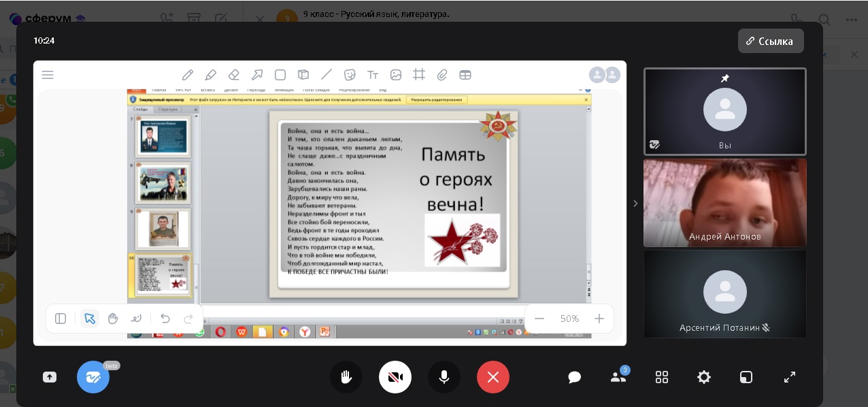
Task: Minimize call to picture-in-picture window
Action: [x=746, y=377]
